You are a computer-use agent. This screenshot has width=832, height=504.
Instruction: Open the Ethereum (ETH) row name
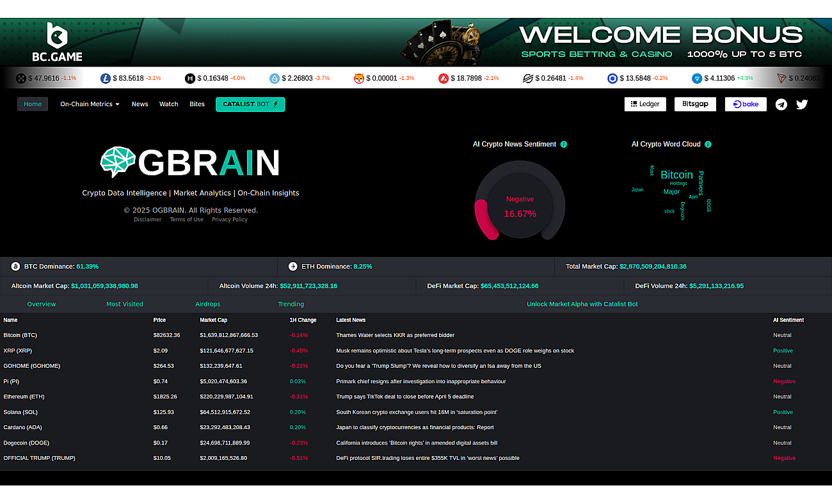click(24, 397)
